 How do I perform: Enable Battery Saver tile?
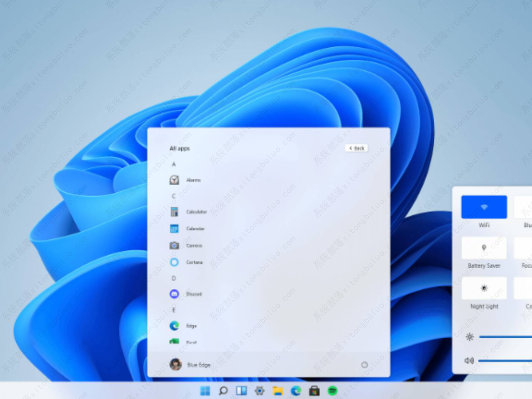pos(484,248)
